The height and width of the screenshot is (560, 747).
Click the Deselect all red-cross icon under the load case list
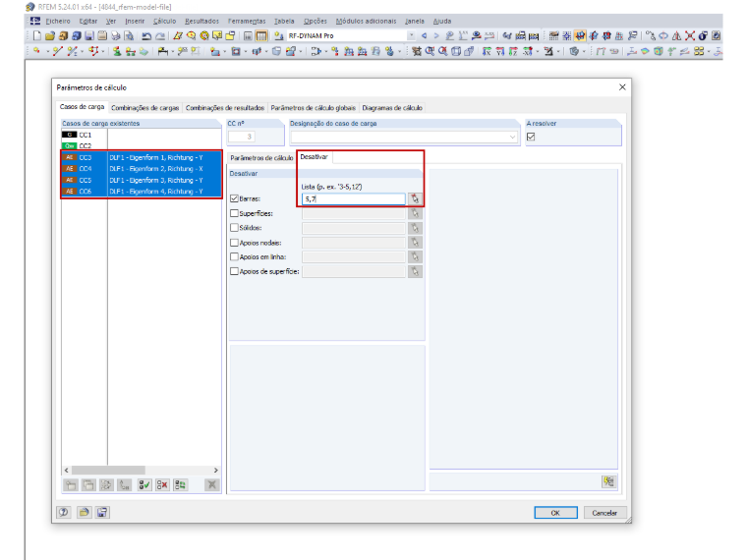pyautogui.click(x=162, y=484)
